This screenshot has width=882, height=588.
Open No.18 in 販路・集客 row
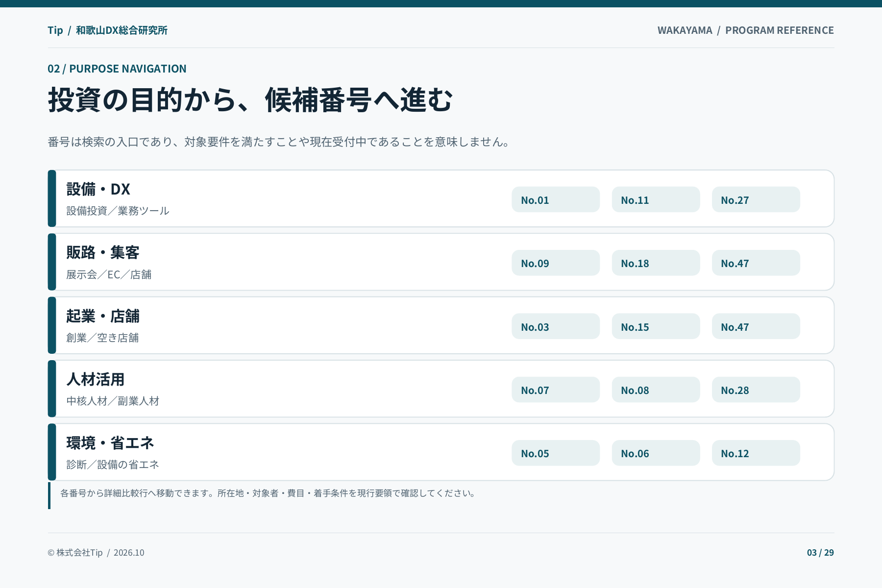pyautogui.click(x=656, y=263)
